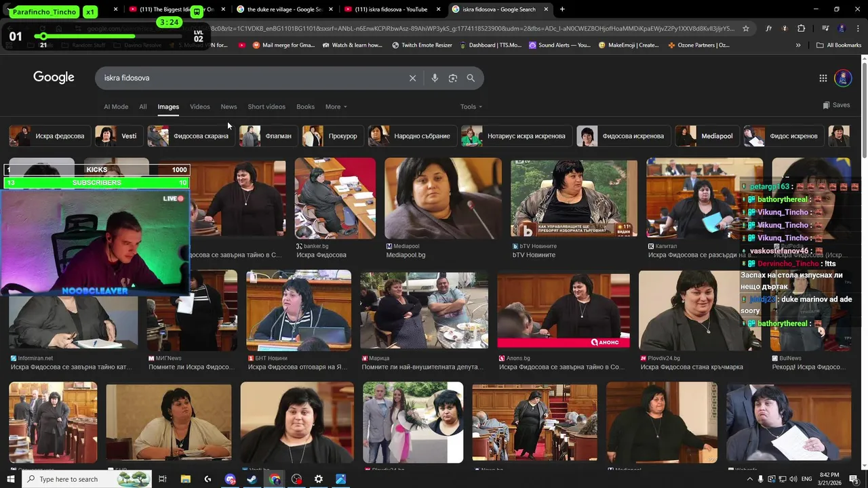Open the Chrome extensions puzzle icon
868x488 pixels.
[802, 28]
